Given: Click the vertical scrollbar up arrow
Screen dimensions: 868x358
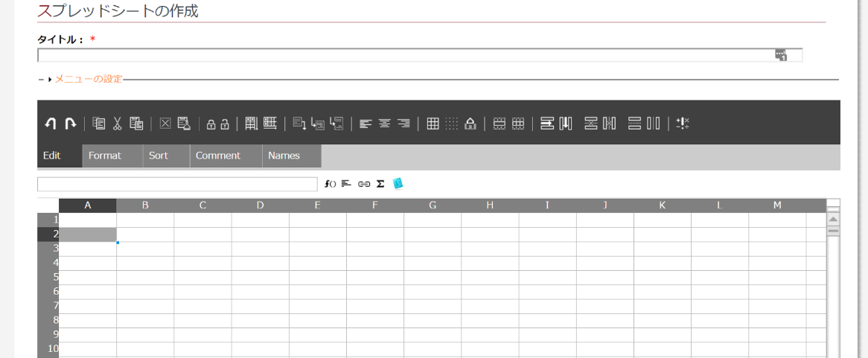Looking at the screenshot, I should pos(833,219).
